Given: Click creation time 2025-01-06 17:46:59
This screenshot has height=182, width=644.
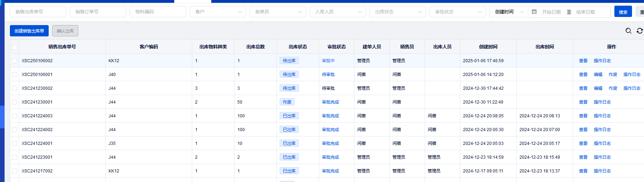Looking at the screenshot, I should coord(483,61).
